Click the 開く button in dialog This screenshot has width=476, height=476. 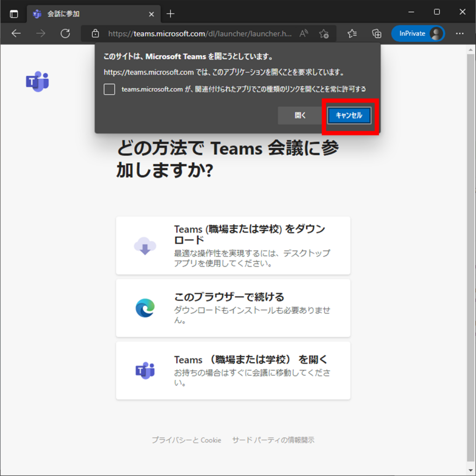pos(300,116)
